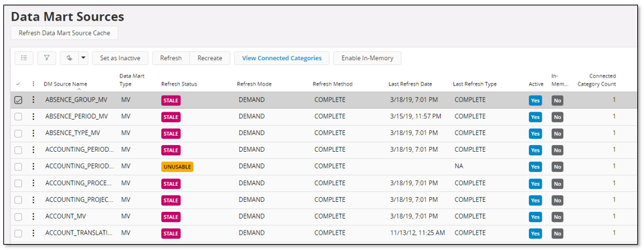Open row actions for ABSENCE_GROUP_MV
This screenshot has height=250, width=644.
pos(33,100)
